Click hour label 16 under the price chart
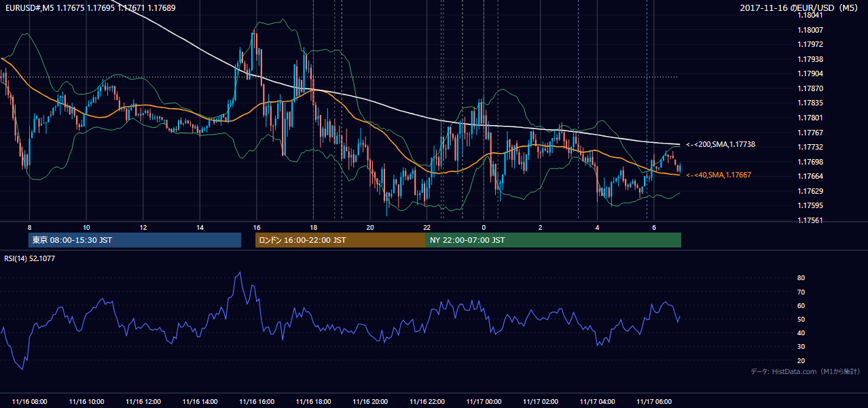This screenshot has height=408, width=868. pos(256,227)
